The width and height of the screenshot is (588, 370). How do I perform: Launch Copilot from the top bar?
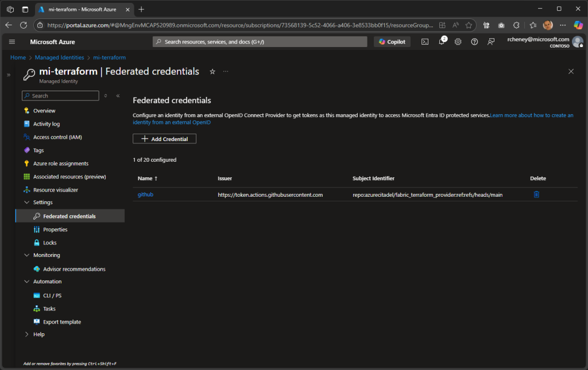392,41
